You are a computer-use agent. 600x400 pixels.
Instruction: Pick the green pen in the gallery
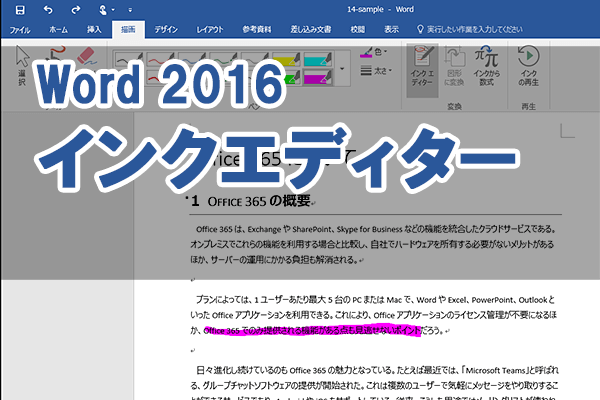[223, 59]
